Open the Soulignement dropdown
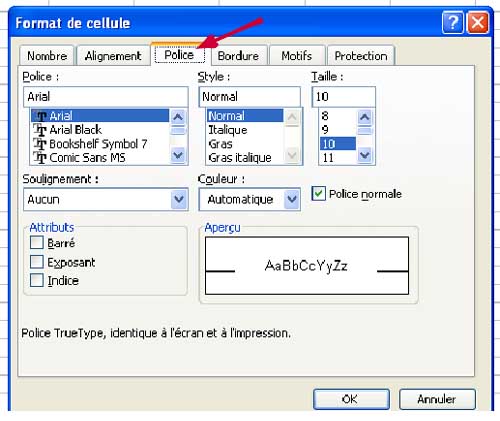The width and height of the screenshot is (500, 421). 179,199
